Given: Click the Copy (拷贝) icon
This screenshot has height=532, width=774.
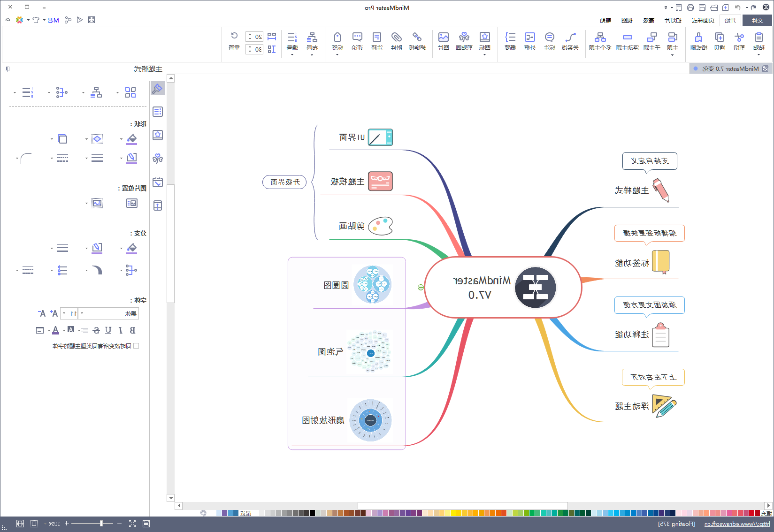Looking at the screenshot, I should [x=719, y=38].
